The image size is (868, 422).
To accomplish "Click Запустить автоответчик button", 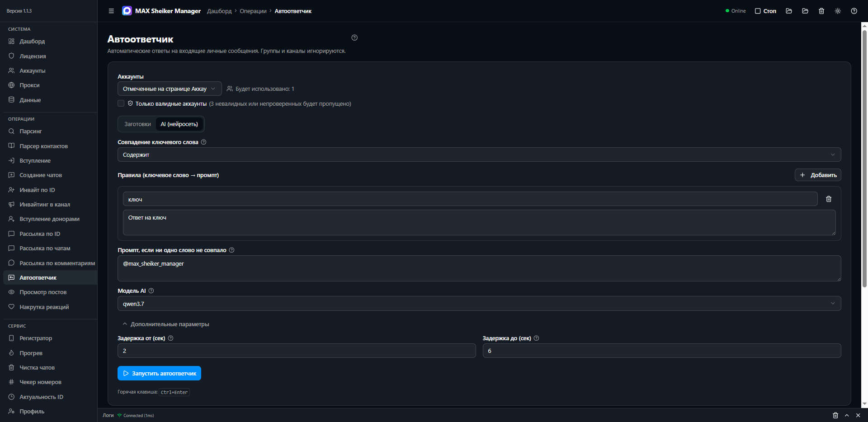I will point(159,373).
